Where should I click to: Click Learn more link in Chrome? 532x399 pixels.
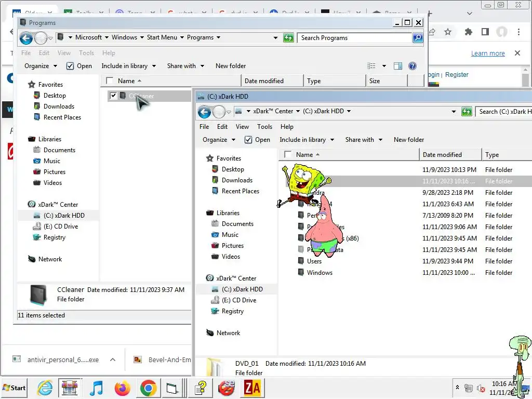pyautogui.click(x=487, y=54)
